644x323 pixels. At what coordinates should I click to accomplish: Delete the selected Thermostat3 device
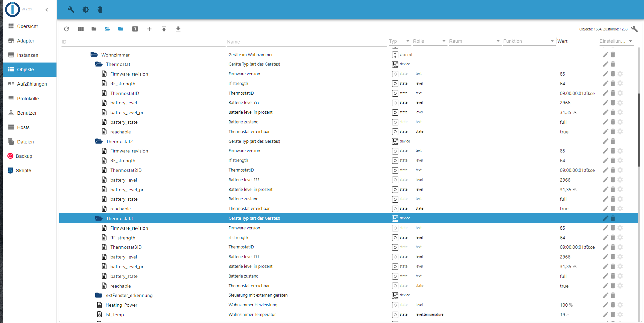coord(613,218)
